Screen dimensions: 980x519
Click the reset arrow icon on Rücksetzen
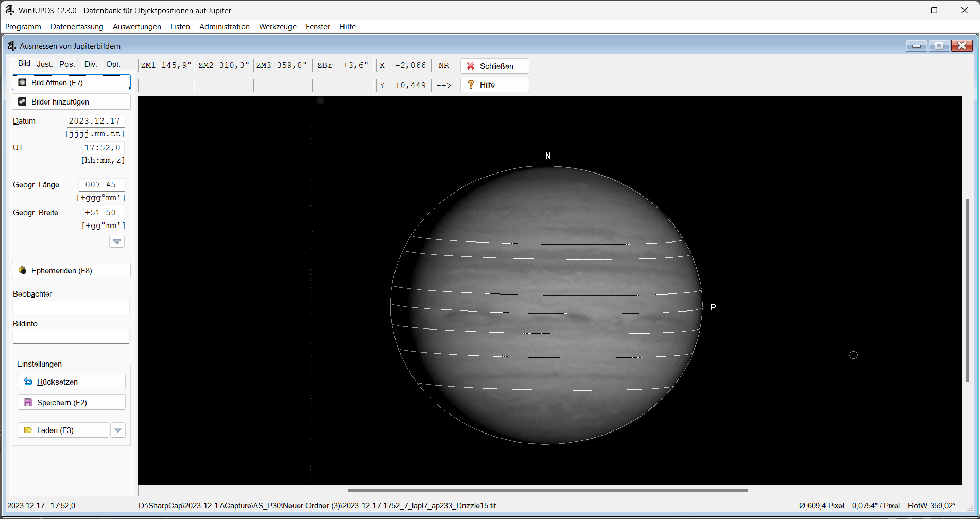point(28,382)
